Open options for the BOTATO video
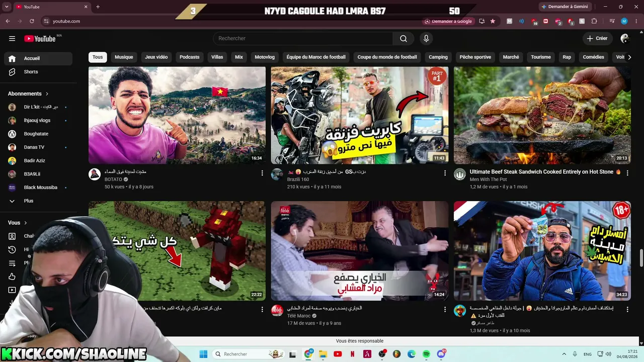This screenshot has height=362, width=644. [262, 173]
